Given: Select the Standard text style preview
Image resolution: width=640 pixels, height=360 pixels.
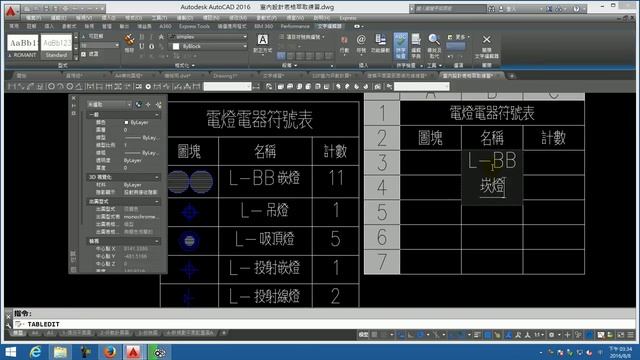Looking at the screenshot, I should (x=56, y=46).
